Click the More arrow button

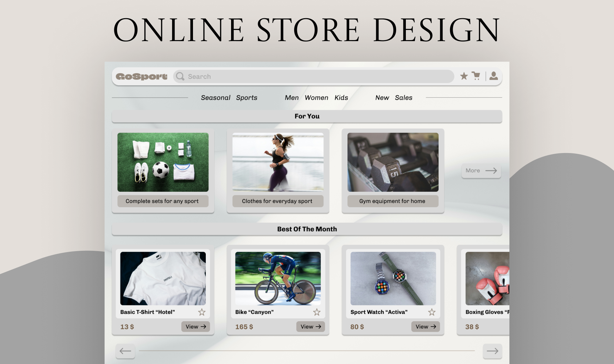(481, 171)
